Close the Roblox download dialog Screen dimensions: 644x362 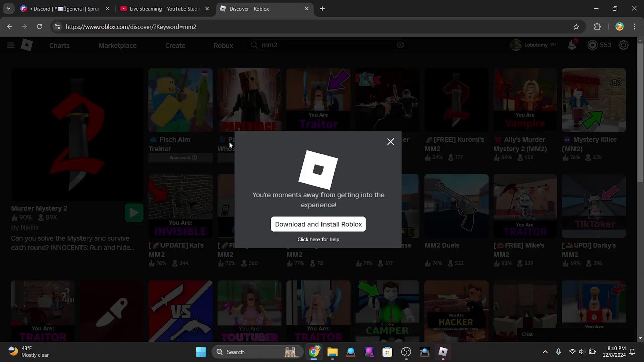[x=391, y=142]
